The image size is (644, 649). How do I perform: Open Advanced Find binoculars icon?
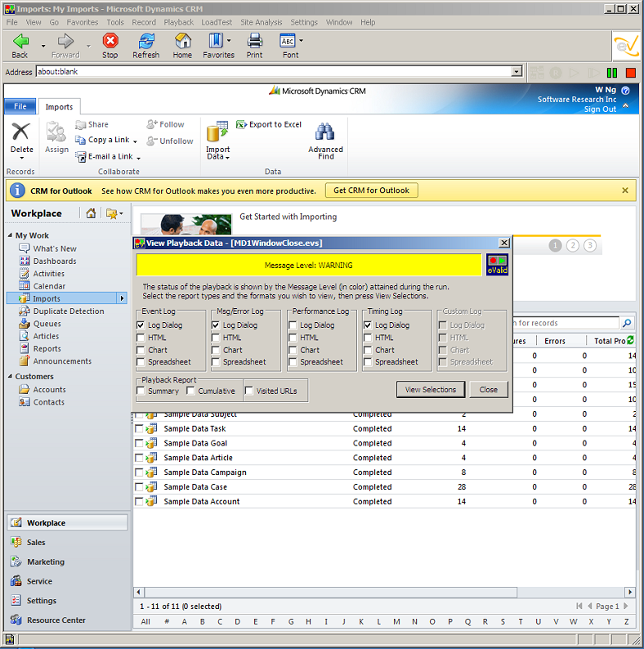pyautogui.click(x=325, y=132)
